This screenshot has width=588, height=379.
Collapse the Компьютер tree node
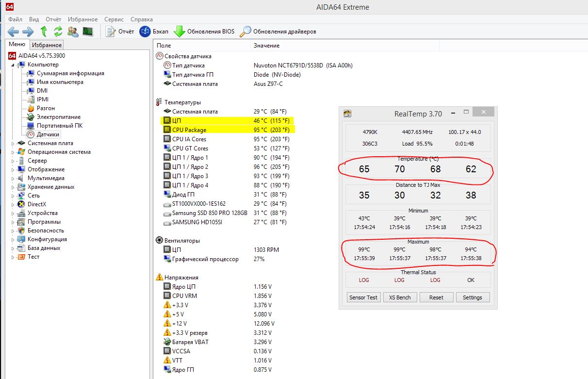pos(14,65)
